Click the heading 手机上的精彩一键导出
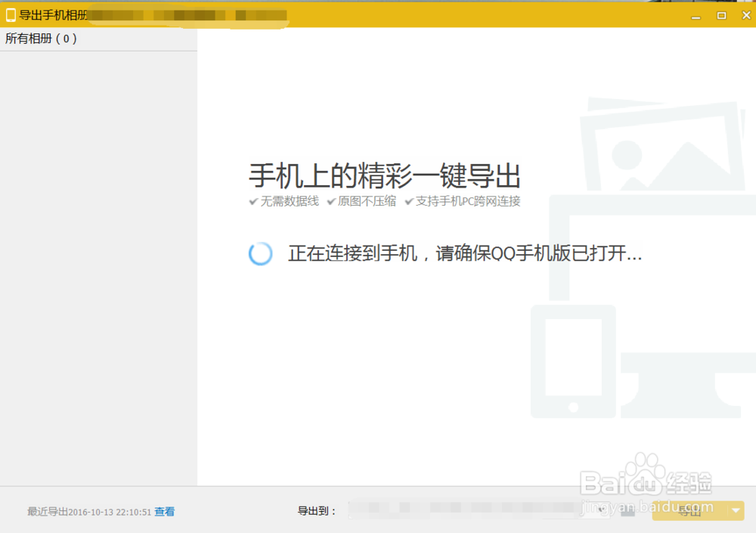Image resolution: width=756 pixels, height=533 pixels. tap(384, 175)
